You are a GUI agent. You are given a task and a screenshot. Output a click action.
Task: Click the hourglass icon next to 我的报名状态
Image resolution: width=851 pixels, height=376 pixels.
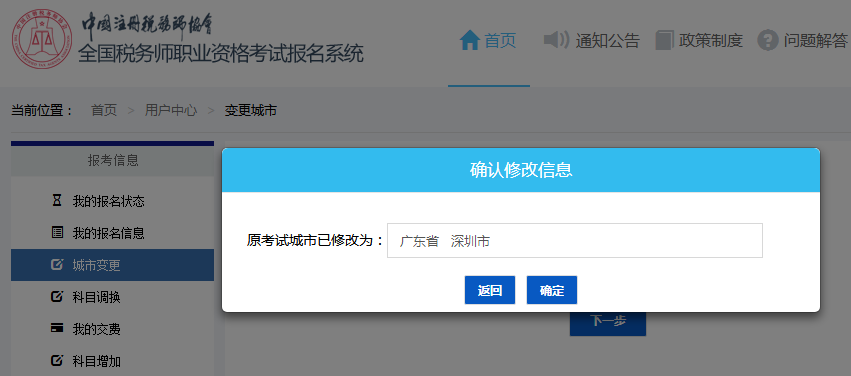[x=57, y=201]
